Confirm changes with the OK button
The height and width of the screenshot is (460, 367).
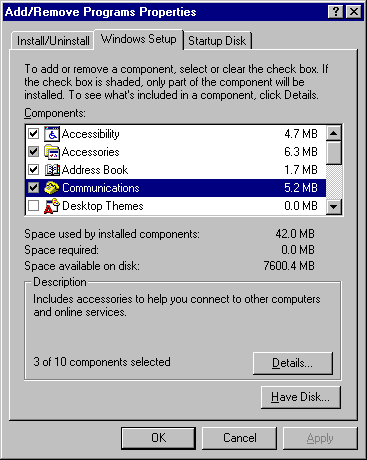(158, 438)
